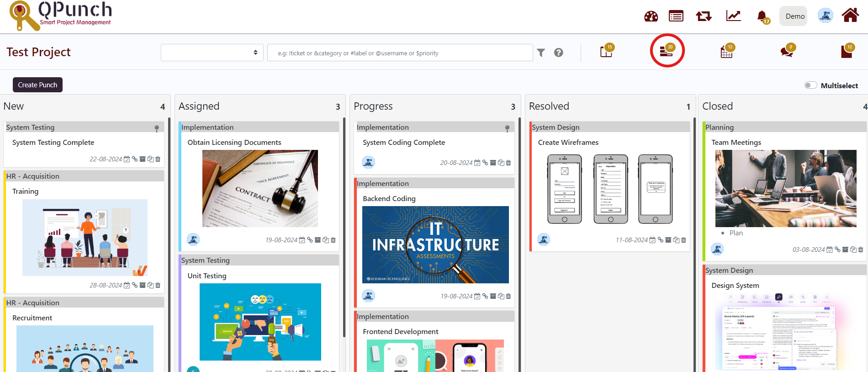Viewport: 868px width, 372px height.
Task: Open the dashboard gauge icon
Action: pyautogui.click(x=651, y=16)
